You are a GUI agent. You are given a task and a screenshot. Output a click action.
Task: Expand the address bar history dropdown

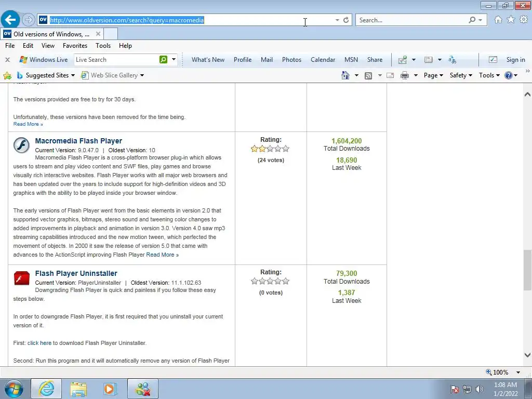(337, 20)
